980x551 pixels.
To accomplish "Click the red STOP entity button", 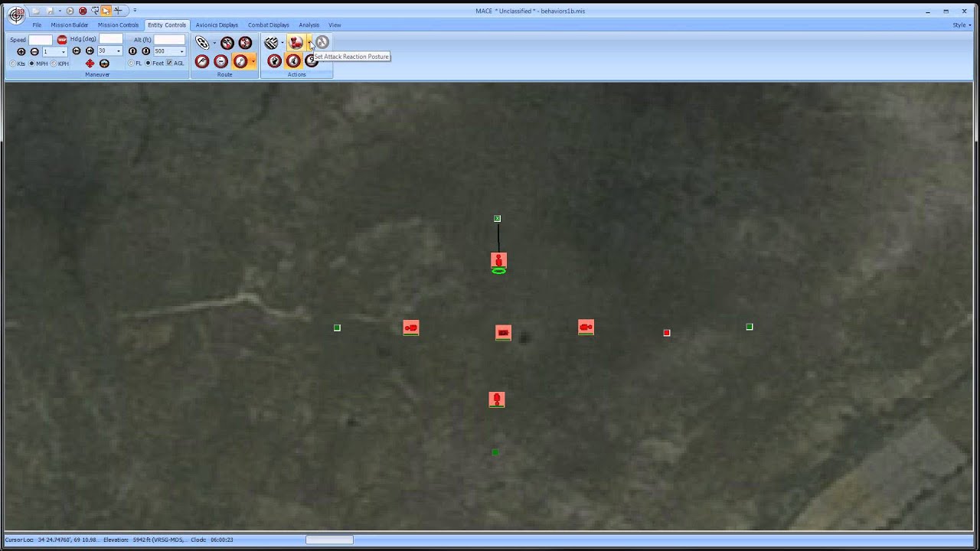I will click(62, 40).
